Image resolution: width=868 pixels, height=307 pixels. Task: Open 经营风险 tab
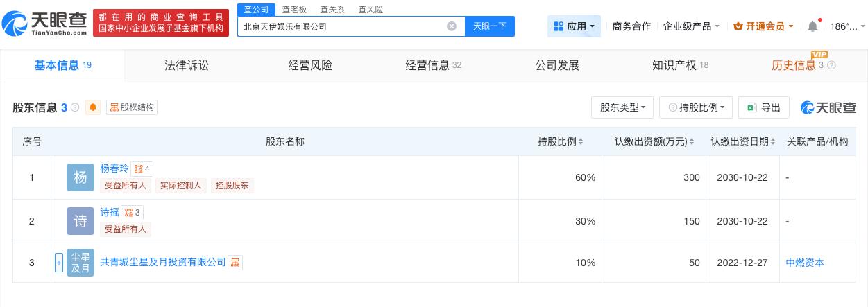(x=310, y=65)
